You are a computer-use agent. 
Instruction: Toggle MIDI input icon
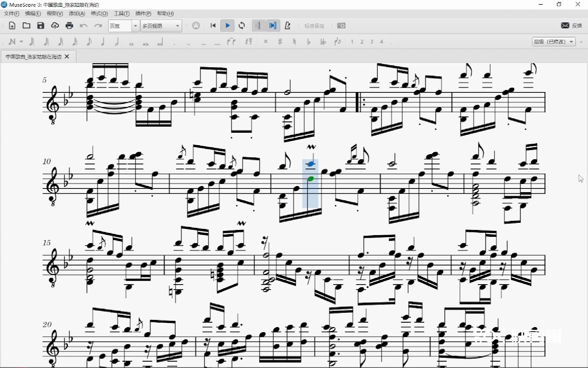[196, 26]
